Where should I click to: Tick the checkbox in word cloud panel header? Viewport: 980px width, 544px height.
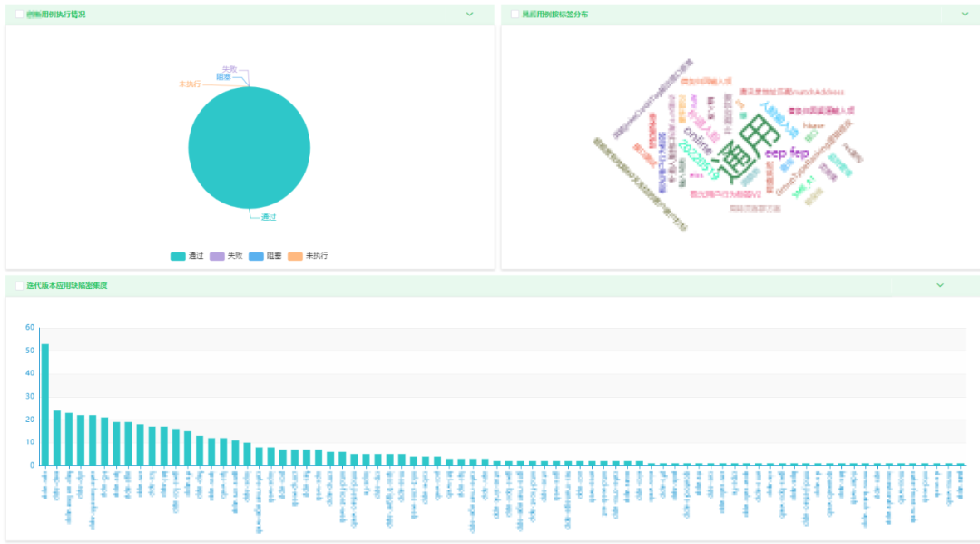click(x=515, y=14)
